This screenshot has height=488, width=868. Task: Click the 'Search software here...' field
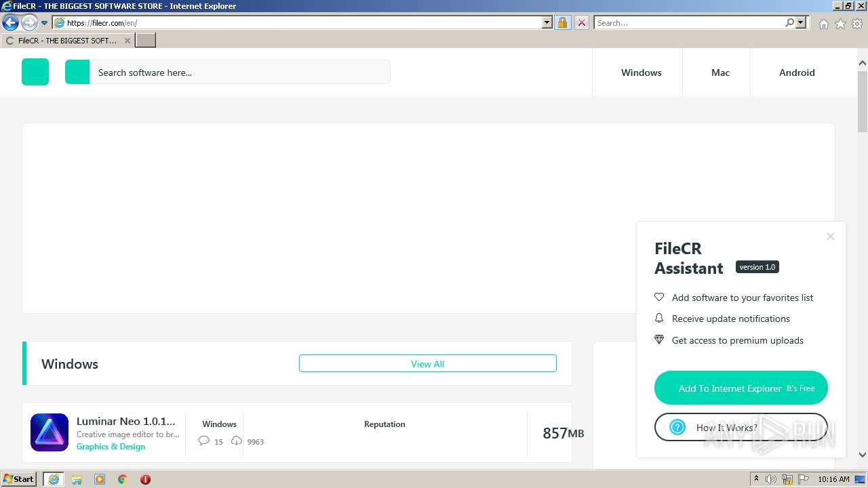239,72
